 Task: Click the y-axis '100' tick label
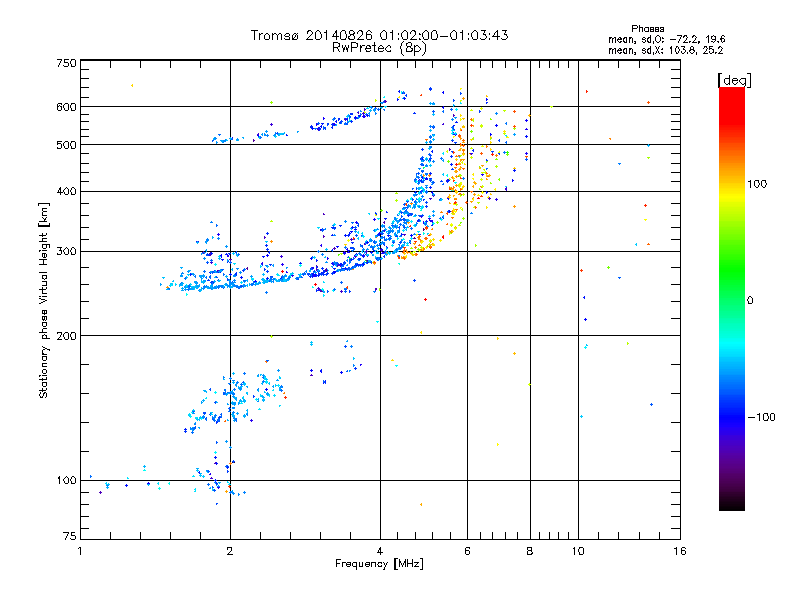66,480
